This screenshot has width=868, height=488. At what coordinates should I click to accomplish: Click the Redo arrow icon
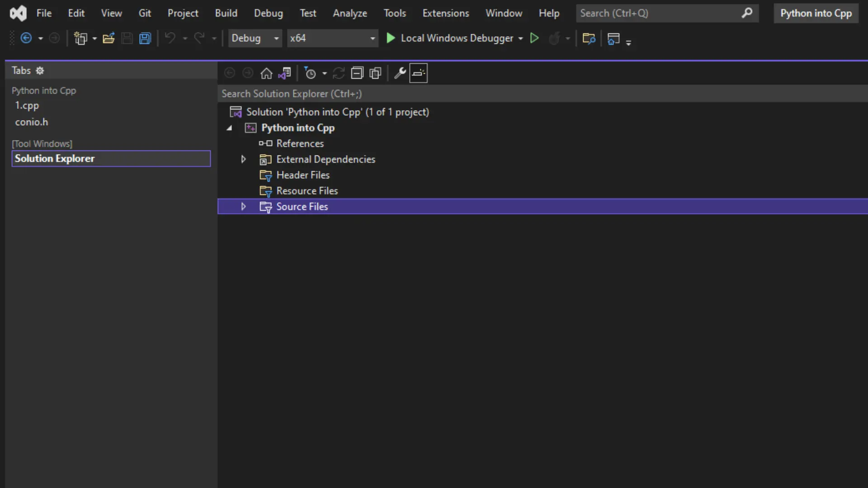[x=199, y=38]
